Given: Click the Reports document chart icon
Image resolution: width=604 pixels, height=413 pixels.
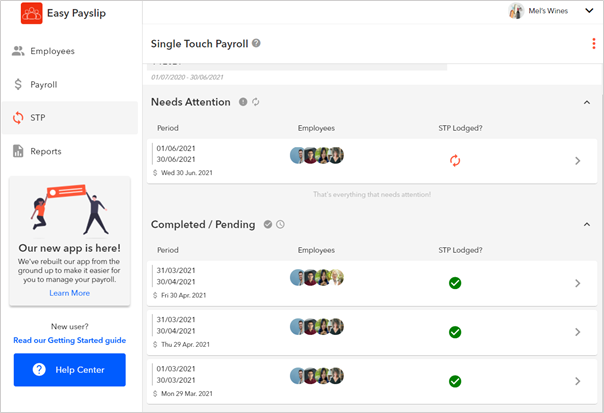Looking at the screenshot, I should pyautogui.click(x=18, y=151).
